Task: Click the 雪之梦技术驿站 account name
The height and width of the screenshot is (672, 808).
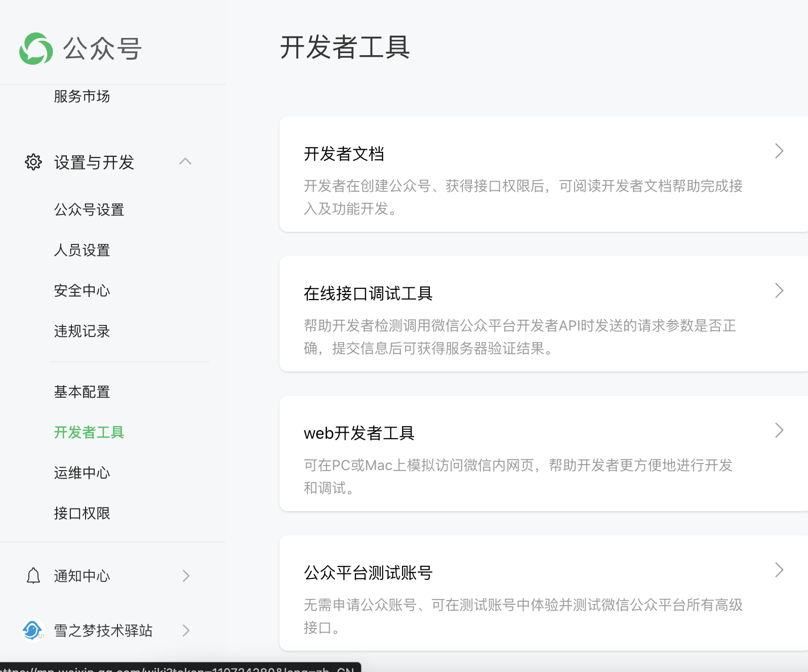Action: 103,631
